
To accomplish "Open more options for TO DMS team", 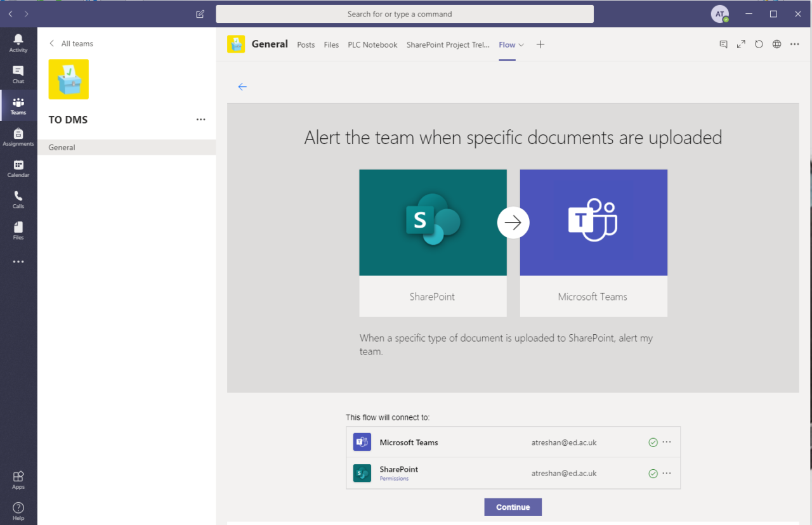I will [x=201, y=119].
